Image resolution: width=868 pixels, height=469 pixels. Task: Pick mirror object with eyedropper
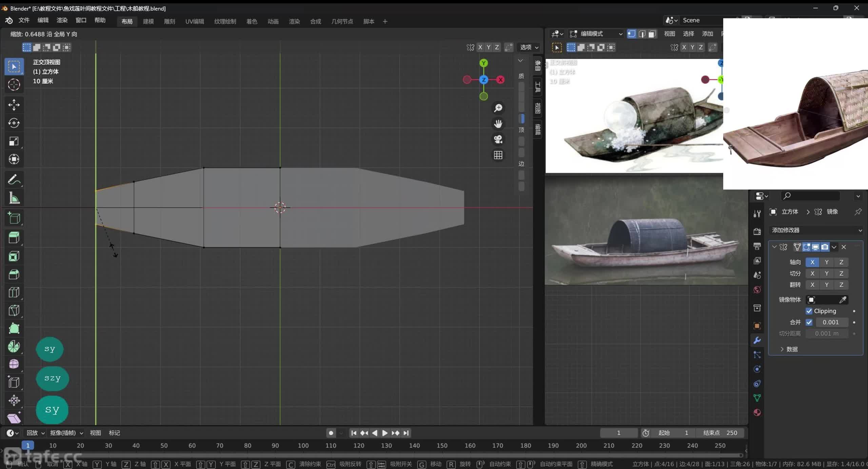[843, 300]
